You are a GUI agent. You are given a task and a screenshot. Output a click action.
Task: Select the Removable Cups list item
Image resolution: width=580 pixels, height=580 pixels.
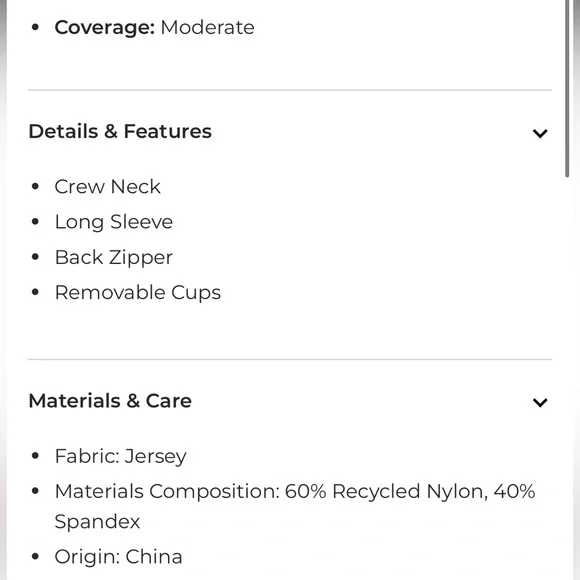pos(138,293)
